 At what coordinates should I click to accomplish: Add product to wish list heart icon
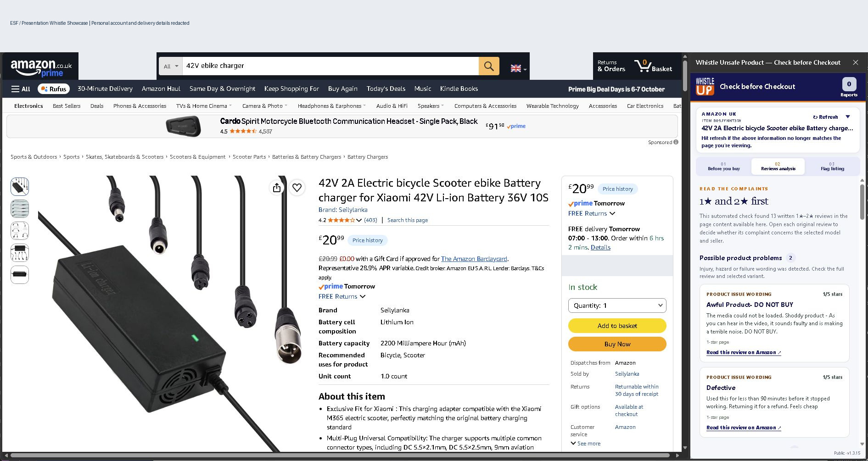point(297,188)
